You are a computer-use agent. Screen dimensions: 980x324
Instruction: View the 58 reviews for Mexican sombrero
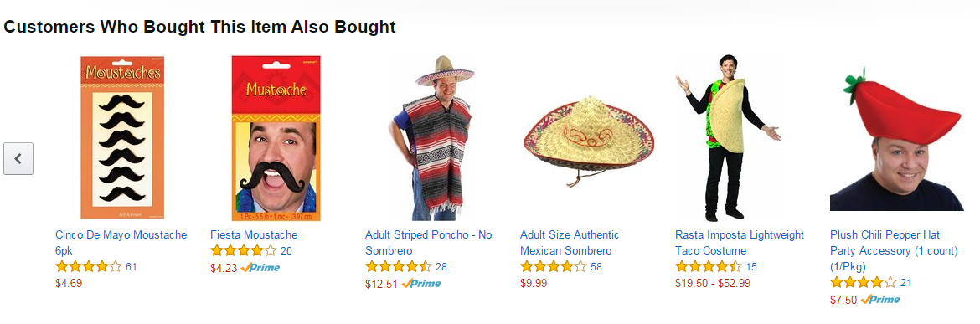click(x=596, y=266)
